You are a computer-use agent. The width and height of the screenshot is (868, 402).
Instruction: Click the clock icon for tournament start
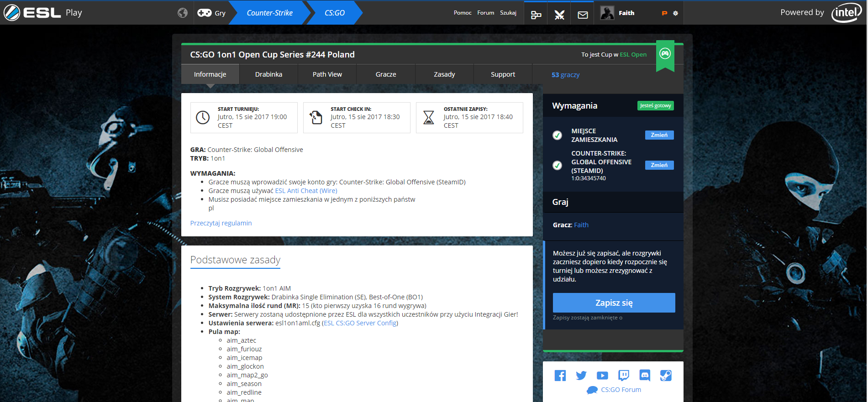(x=203, y=117)
